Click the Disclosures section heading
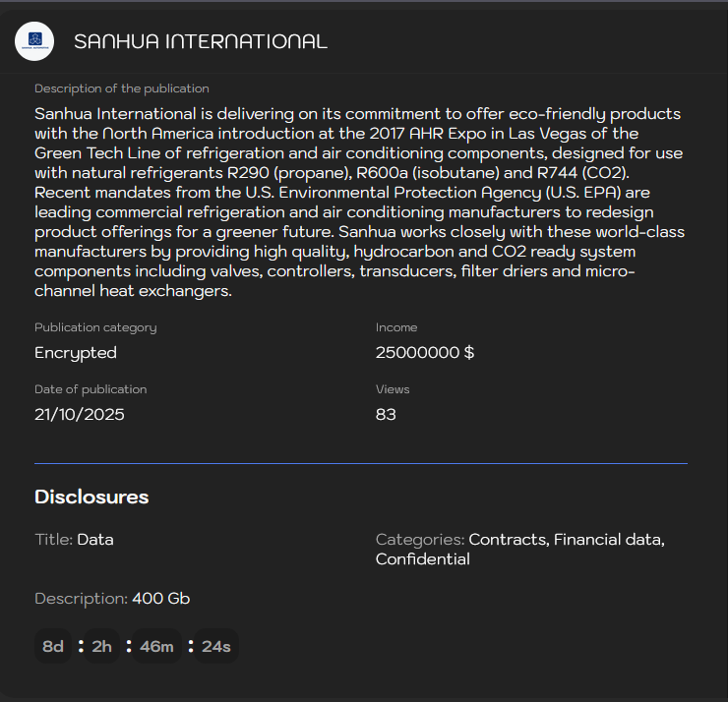 pos(91,497)
